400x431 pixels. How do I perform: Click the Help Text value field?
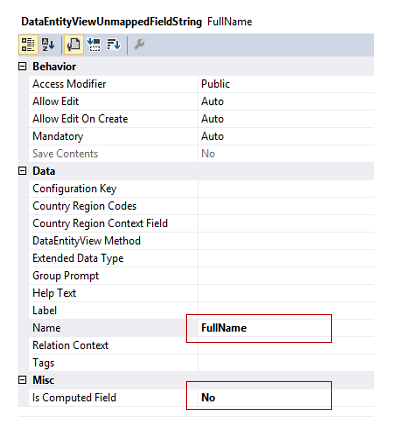pos(286,293)
